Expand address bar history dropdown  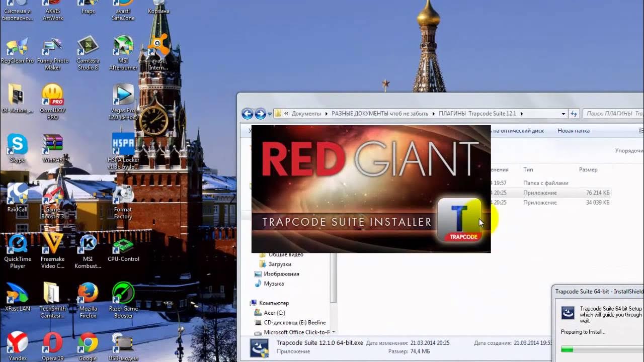[563, 114]
